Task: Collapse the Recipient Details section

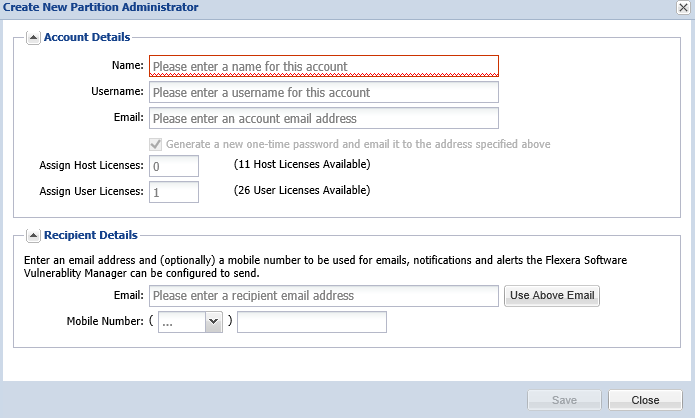Action: 33,235
